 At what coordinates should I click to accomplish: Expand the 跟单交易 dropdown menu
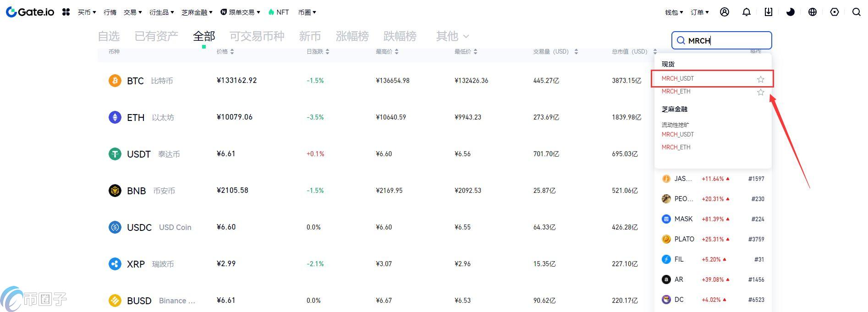[x=241, y=12]
